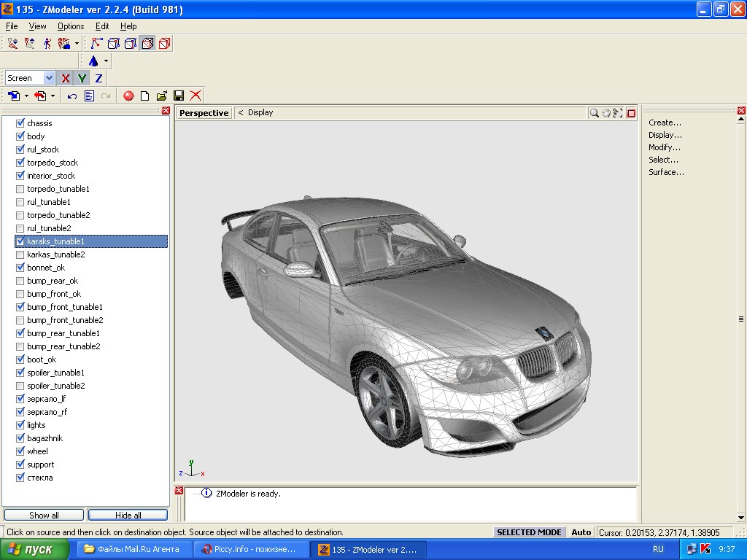Click the floppy disk Save icon
The width and height of the screenshot is (747, 560).
click(179, 96)
